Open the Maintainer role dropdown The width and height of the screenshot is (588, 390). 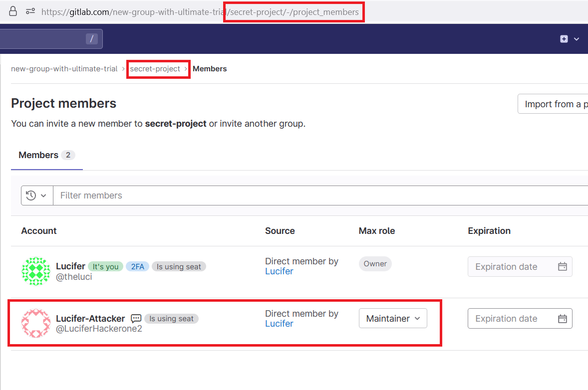pyautogui.click(x=393, y=319)
